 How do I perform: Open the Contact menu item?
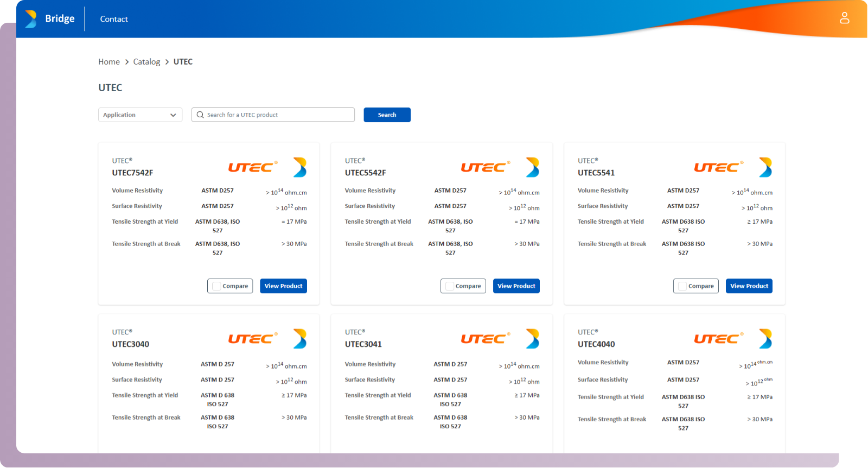pyautogui.click(x=114, y=19)
